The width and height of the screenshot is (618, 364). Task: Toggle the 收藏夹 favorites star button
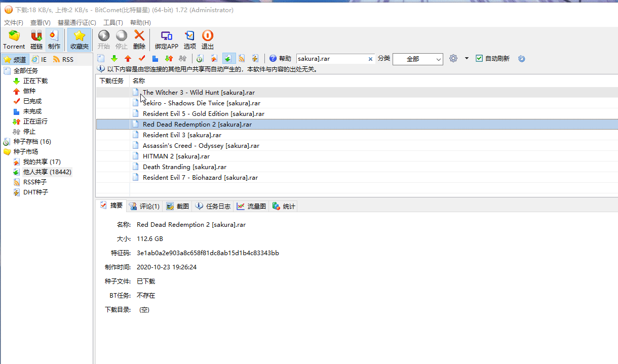80,40
